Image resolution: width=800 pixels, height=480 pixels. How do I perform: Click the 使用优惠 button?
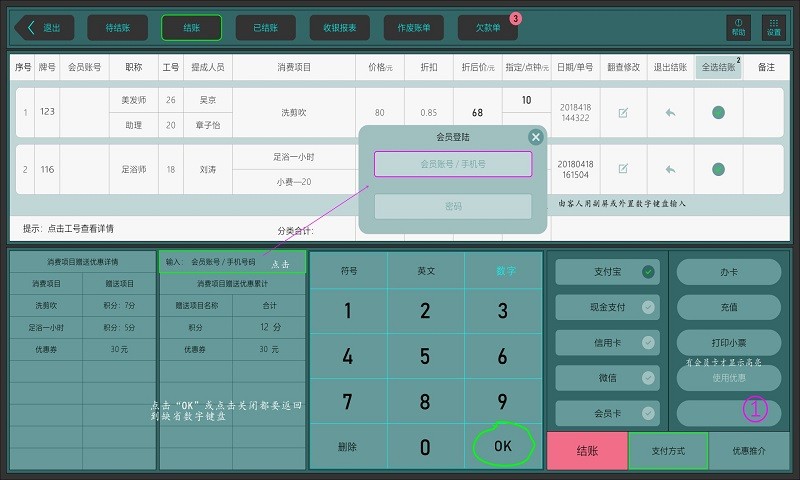click(x=729, y=378)
